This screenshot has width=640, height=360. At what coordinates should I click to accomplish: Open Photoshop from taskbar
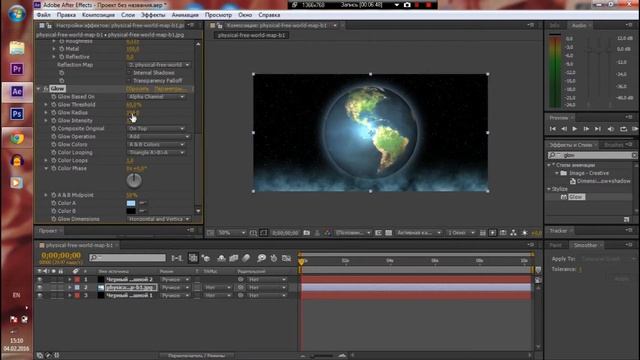coord(17,114)
